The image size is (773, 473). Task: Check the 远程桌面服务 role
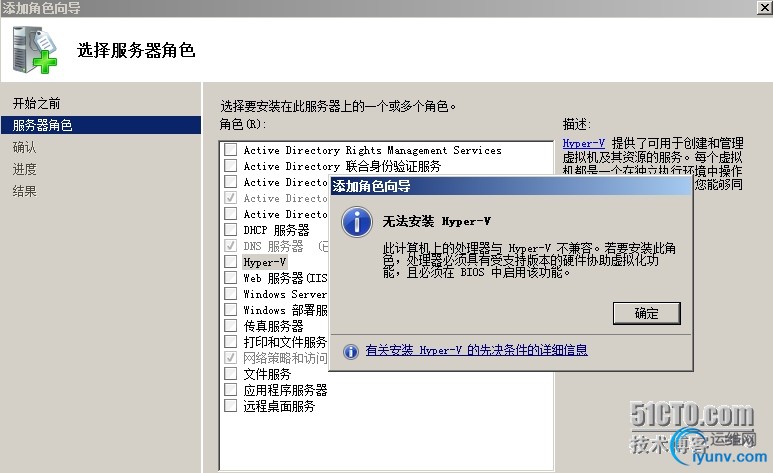pos(231,405)
